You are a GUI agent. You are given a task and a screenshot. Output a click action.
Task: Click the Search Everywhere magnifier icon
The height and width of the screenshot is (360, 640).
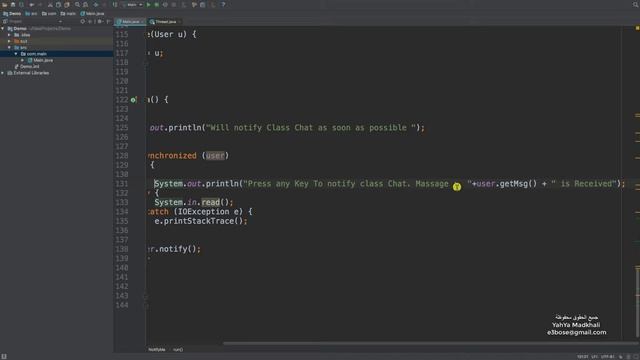[636, 4]
